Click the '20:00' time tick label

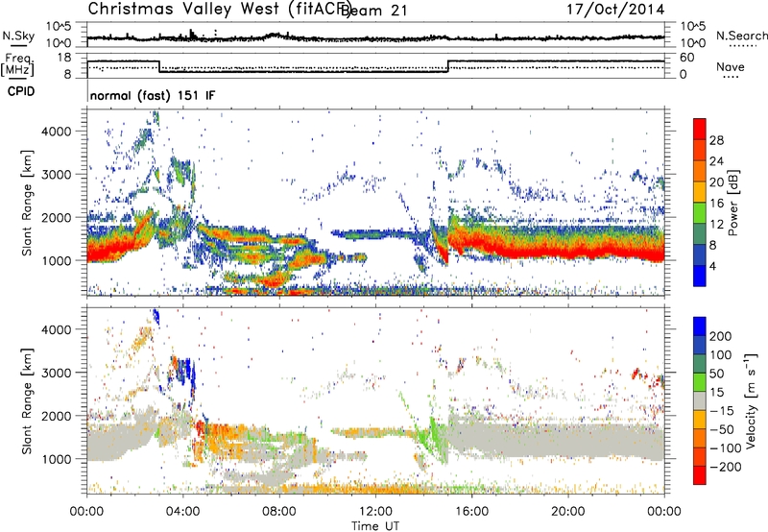[x=567, y=512]
